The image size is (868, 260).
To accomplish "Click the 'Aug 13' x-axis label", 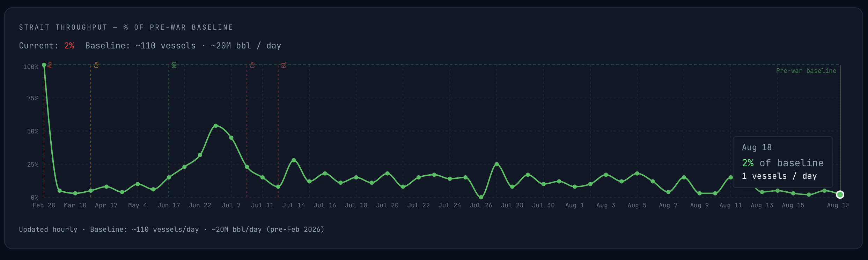I will point(762,205).
